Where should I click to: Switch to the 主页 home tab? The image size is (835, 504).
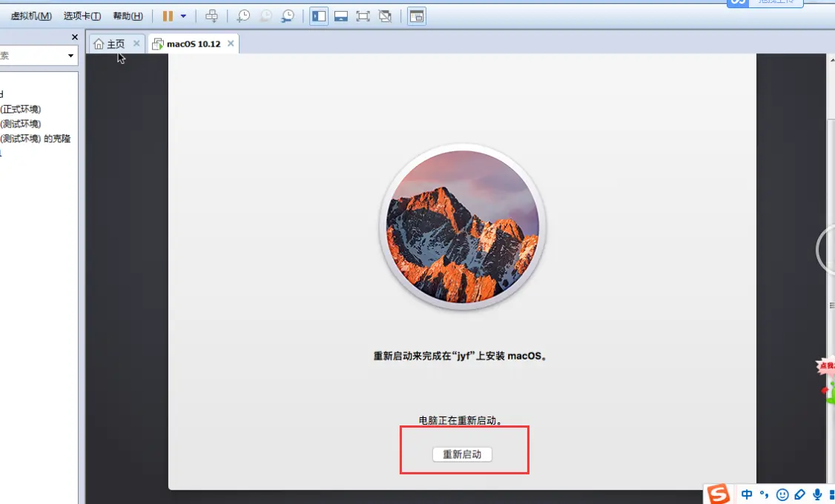click(109, 44)
